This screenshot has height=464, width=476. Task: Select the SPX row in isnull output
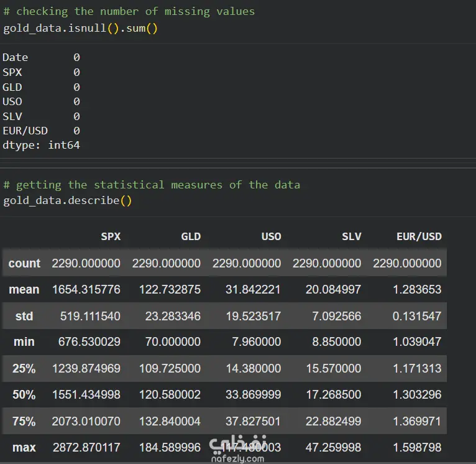tap(41, 72)
